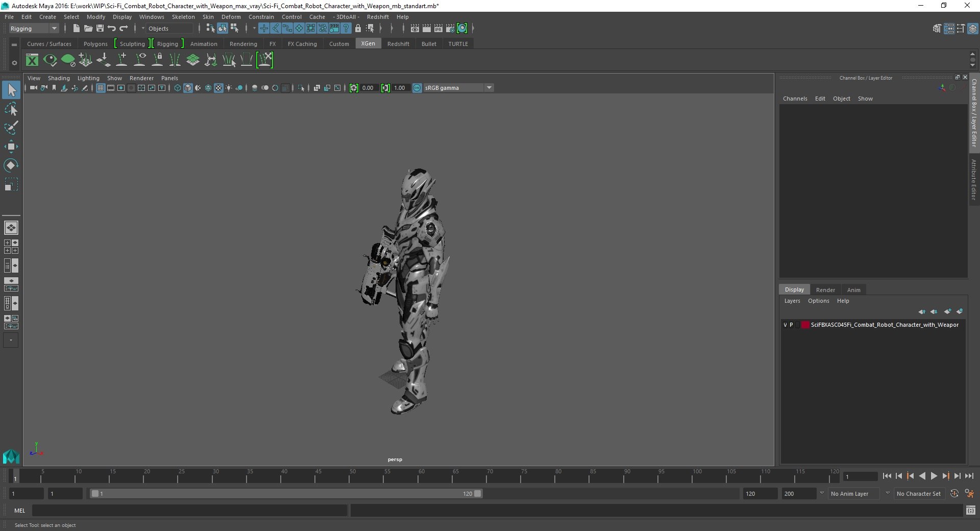Open the XGen window shelf icon
980x531 pixels.
[x=32, y=60]
